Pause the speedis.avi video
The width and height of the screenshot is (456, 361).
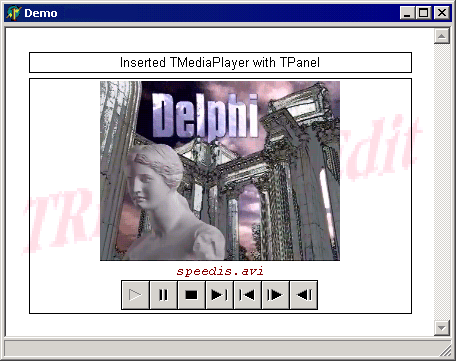pos(163,295)
